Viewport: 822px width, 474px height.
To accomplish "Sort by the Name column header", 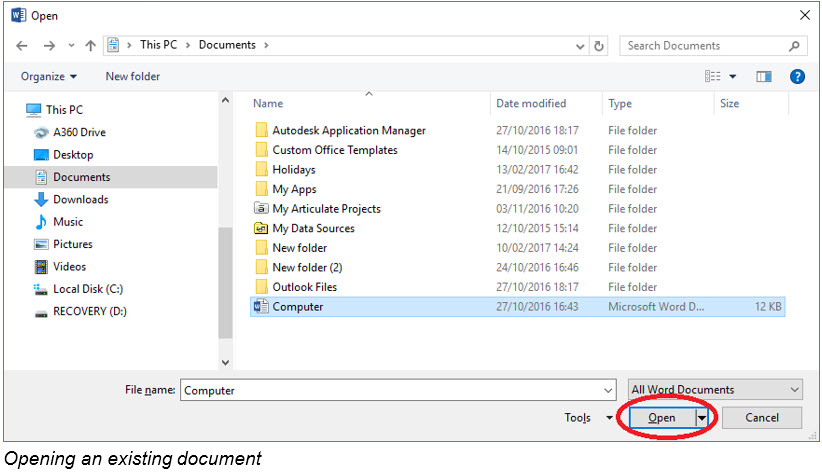I will (x=268, y=103).
